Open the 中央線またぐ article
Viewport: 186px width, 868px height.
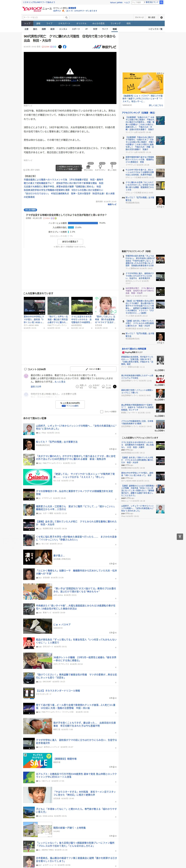tap(76, 607)
